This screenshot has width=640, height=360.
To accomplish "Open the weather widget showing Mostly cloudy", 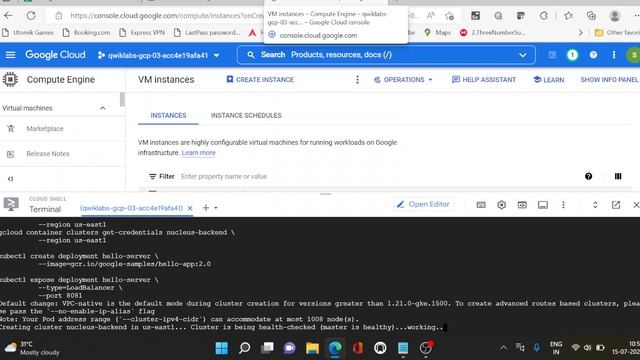I will (x=31, y=348).
